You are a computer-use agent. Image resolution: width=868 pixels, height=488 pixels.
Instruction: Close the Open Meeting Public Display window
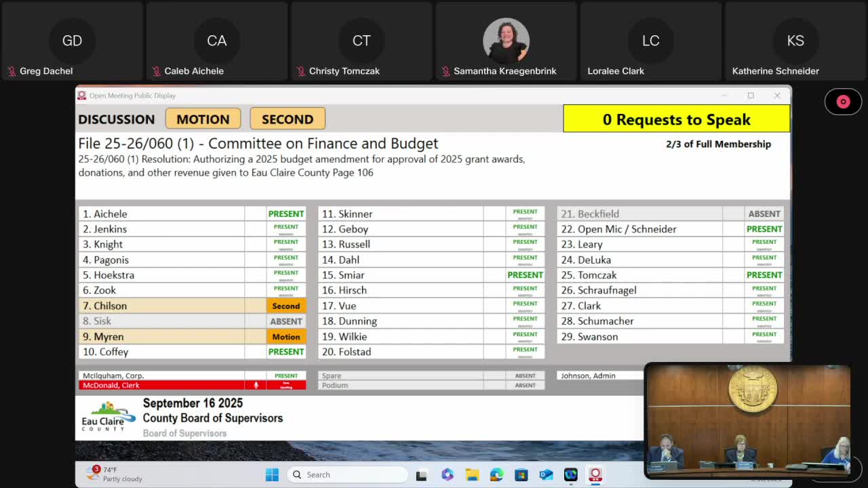(777, 96)
